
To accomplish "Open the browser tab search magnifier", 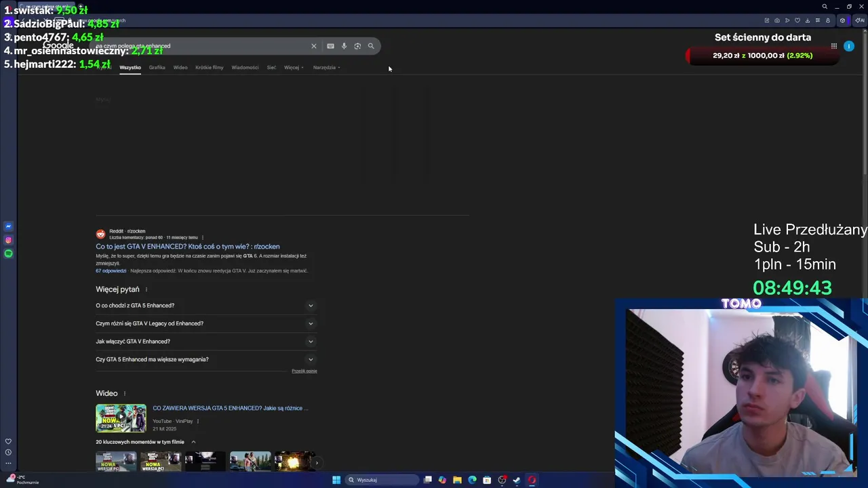I will (825, 7).
